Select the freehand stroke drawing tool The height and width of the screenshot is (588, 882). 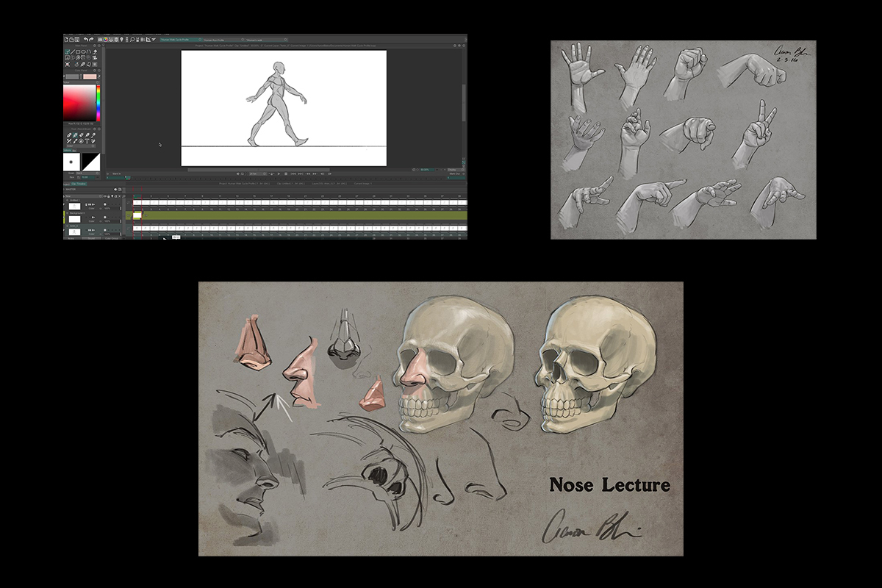[67, 52]
